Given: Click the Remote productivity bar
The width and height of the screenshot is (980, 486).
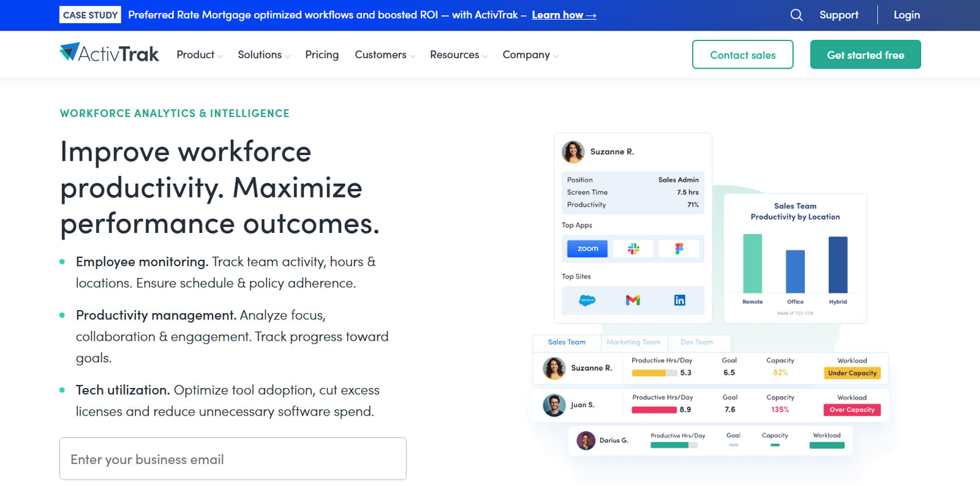Looking at the screenshot, I should (752, 264).
